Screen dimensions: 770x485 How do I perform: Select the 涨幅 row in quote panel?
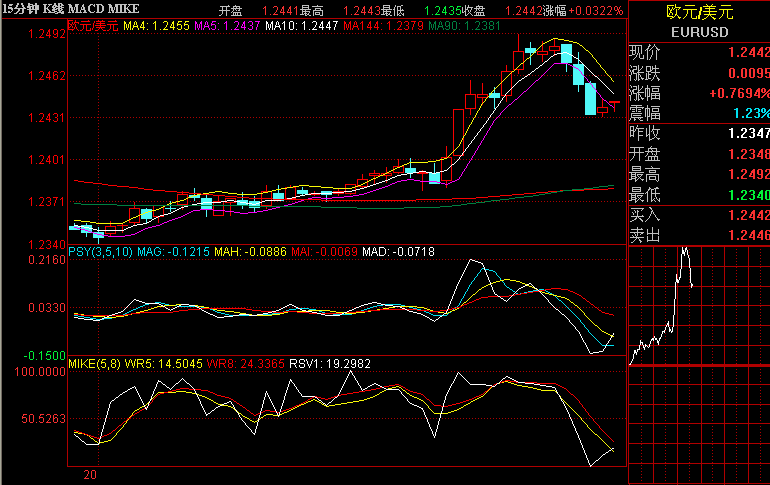[x=699, y=93]
